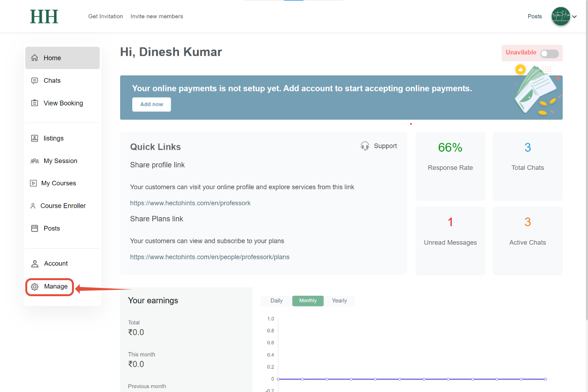The height and width of the screenshot is (392, 588).
Task: Click the Course Enroller person icon
Action: pyautogui.click(x=33, y=206)
